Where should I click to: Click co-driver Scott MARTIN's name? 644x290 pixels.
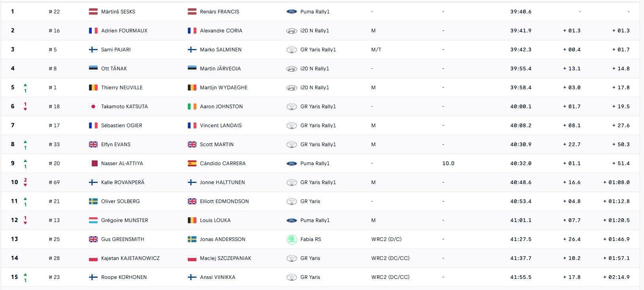pos(217,145)
